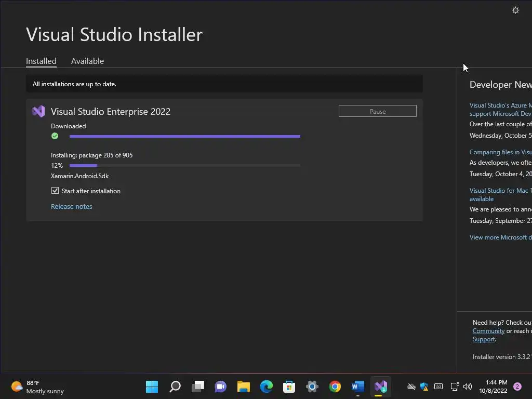Click the Installing: package 285 of 905 text
The image size is (532, 399).
click(91, 155)
